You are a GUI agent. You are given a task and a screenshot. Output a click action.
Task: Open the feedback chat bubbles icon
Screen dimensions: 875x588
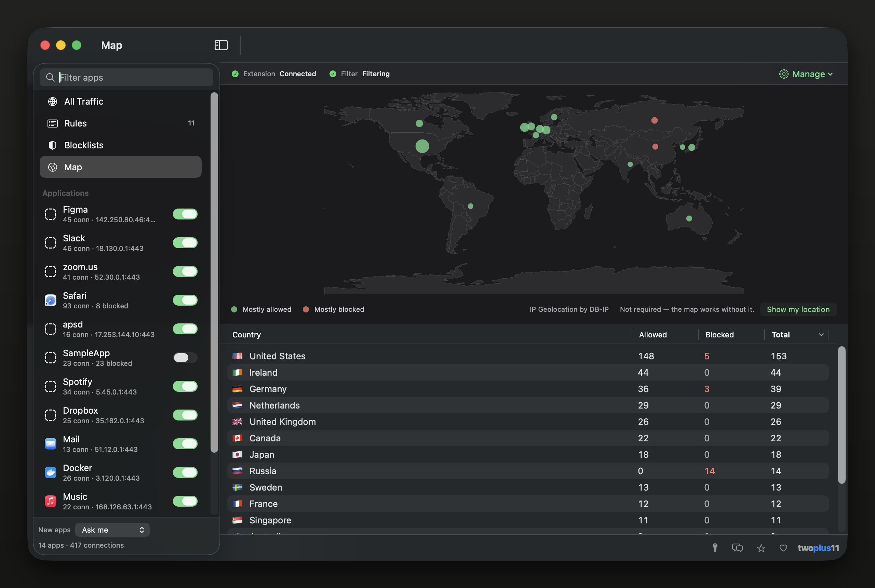pyautogui.click(x=737, y=548)
